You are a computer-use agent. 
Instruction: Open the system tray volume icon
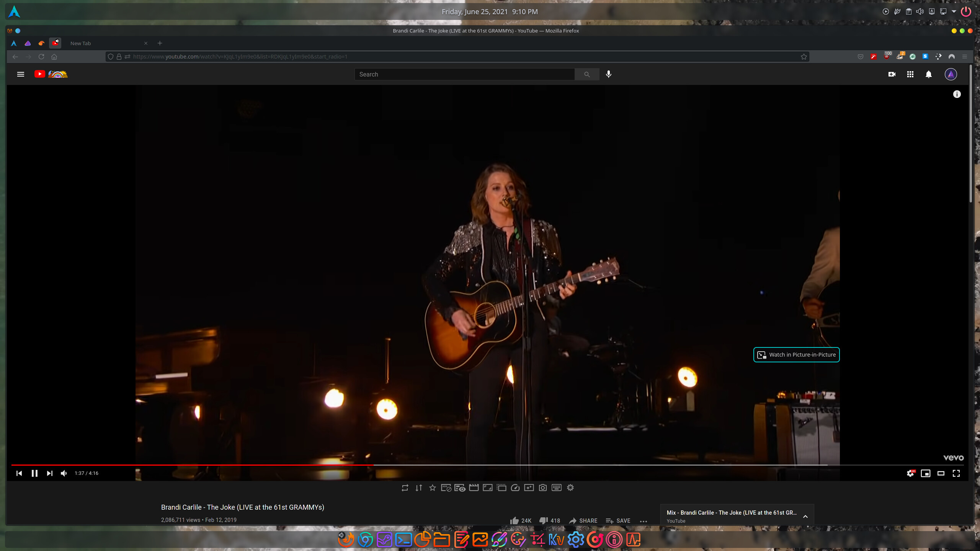tap(920, 11)
